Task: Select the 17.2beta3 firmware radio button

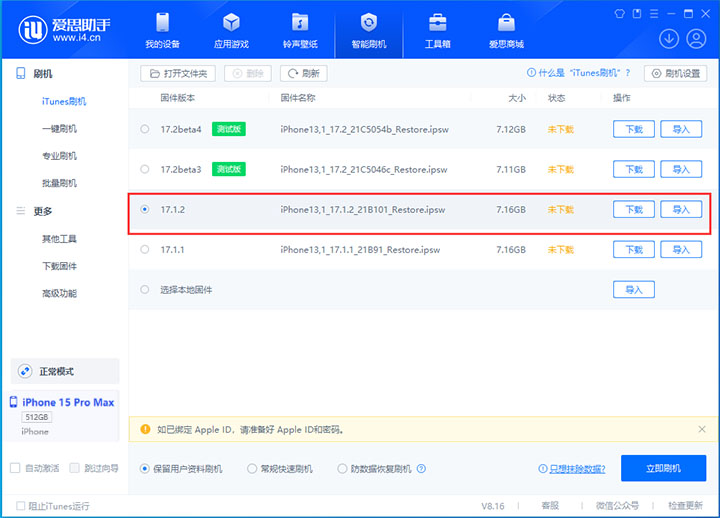Action: coord(145,169)
